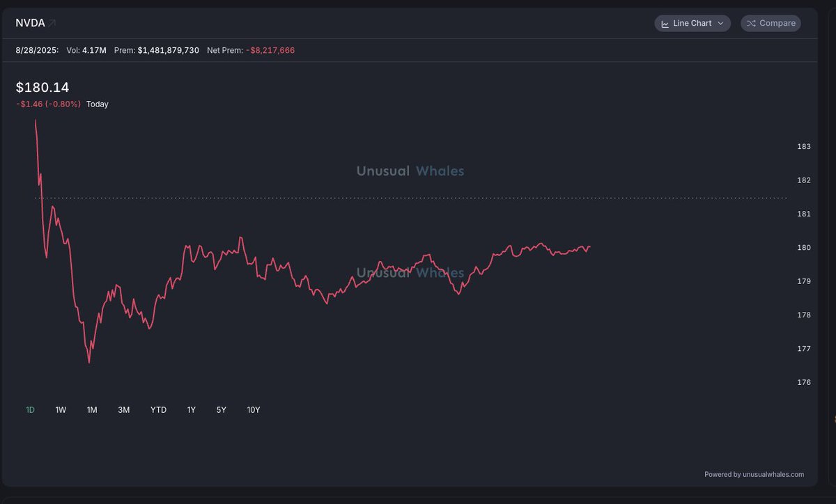Select the 1D time range

pyautogui.click(x=30, y=410)
